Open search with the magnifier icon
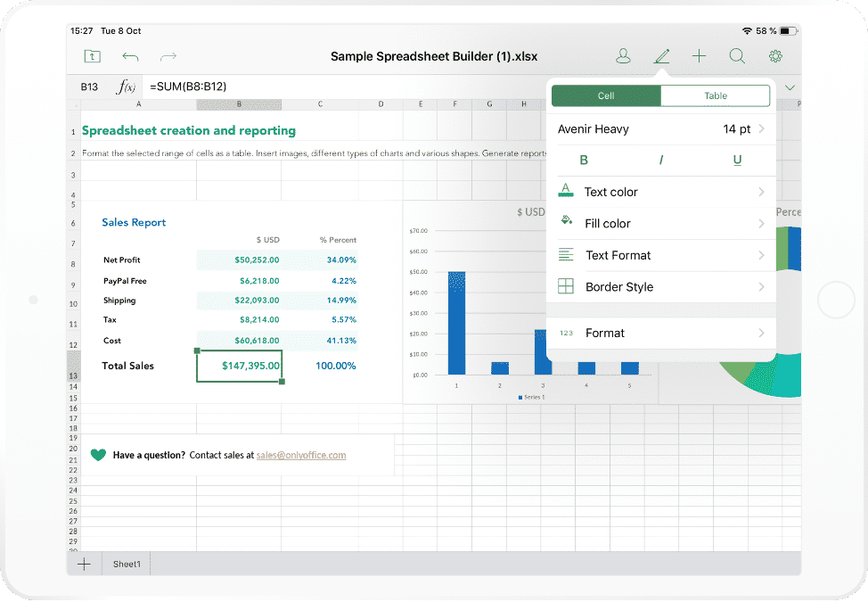The image size is (868, 602). coord(737,55)
